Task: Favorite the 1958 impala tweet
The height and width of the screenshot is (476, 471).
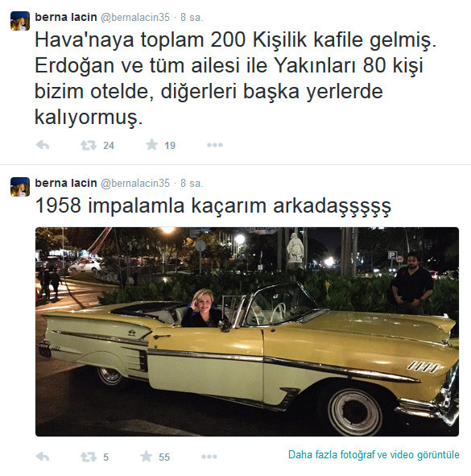Action: [146, 456]
